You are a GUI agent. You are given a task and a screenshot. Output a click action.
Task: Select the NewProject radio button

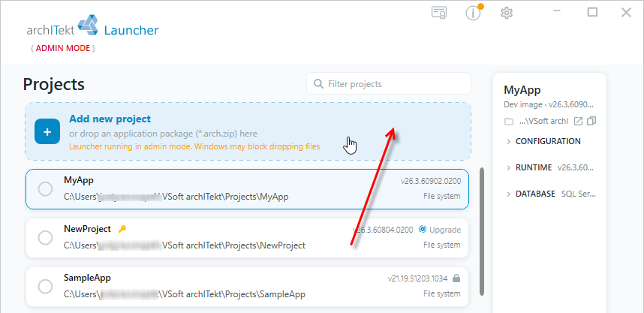pyautogui.click(x=45, y=237)
